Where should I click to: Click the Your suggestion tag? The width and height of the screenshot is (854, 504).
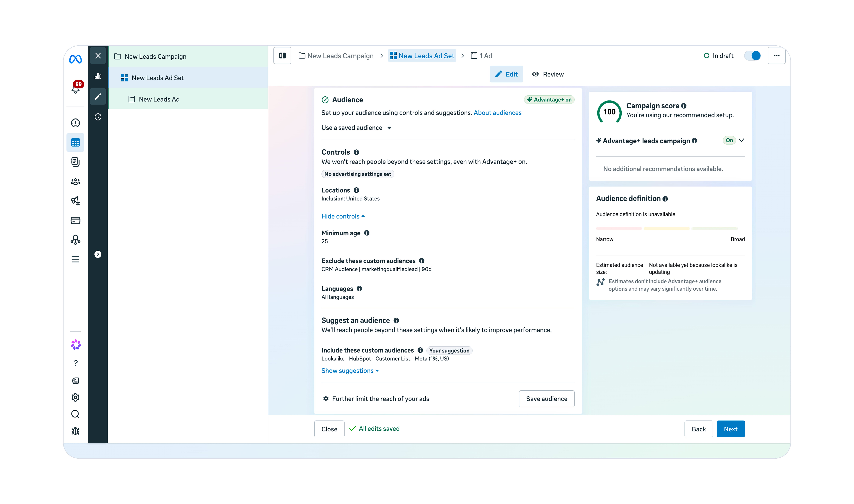pos(449,351)
